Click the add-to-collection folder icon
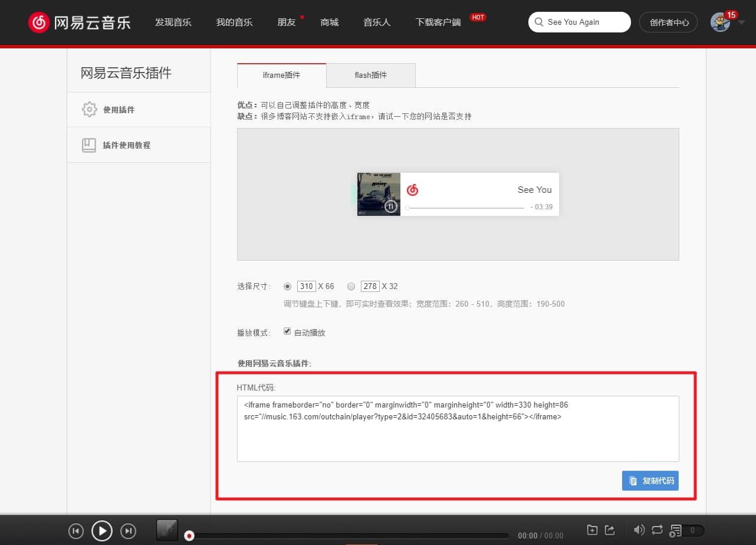 [593, 530]
